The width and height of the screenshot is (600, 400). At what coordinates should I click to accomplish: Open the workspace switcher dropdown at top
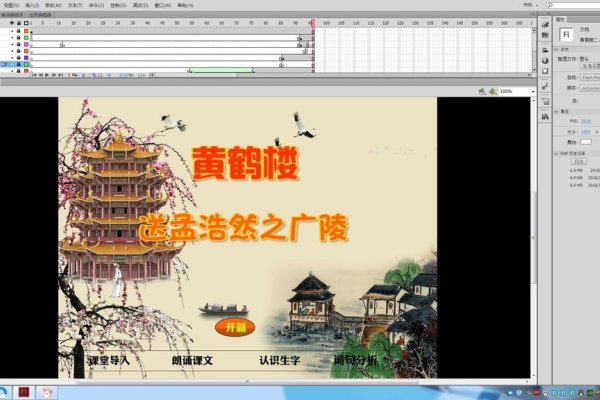click(530, 5)
